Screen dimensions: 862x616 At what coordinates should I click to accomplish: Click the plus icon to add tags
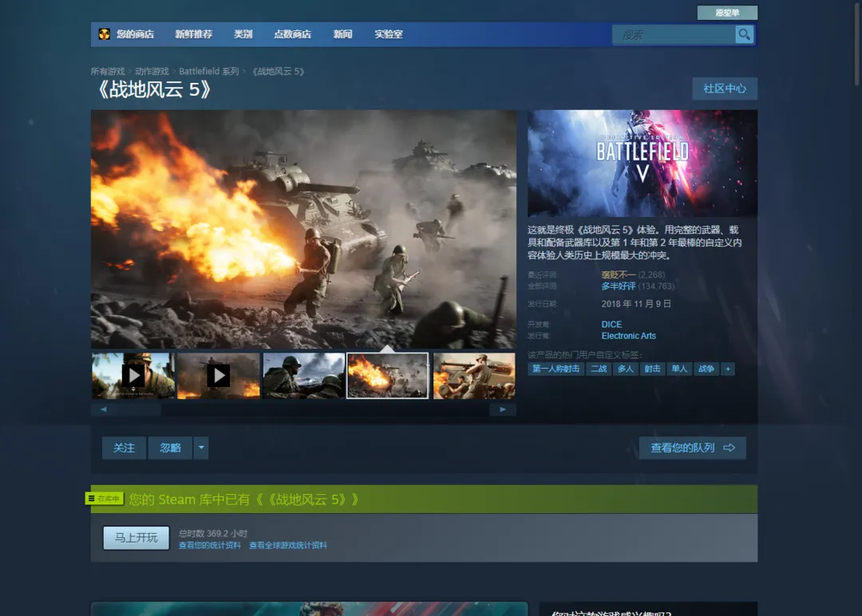(727, 369)
